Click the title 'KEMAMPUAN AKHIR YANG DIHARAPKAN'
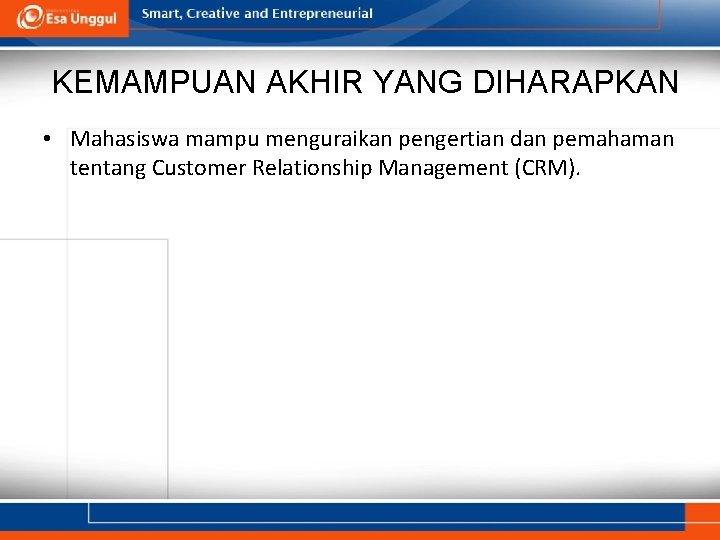The height and width of the screenshot is (540, 720). coord(365,82)
